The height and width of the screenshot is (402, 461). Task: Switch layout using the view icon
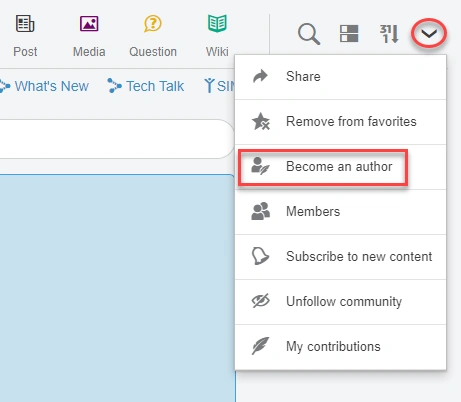[349, 34]
